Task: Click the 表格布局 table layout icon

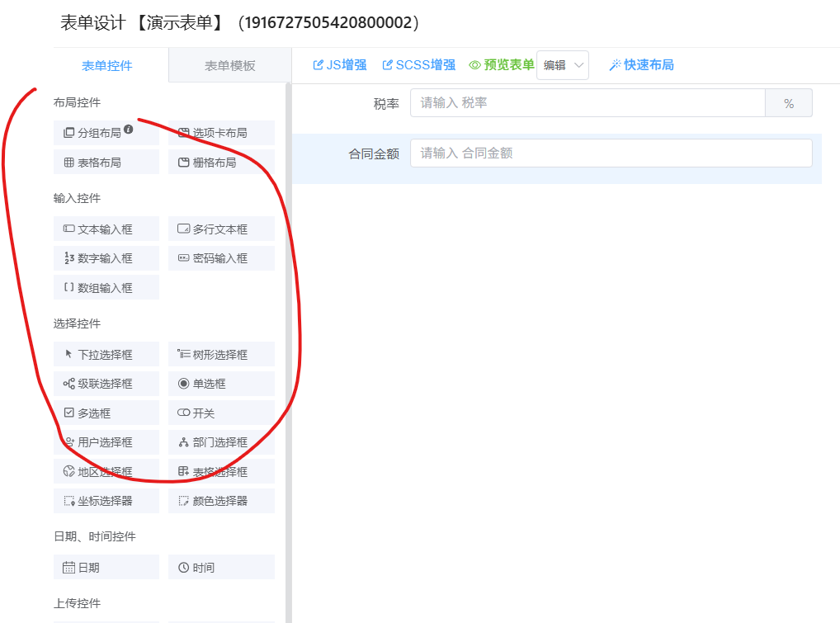Action: tap(69, 163)
